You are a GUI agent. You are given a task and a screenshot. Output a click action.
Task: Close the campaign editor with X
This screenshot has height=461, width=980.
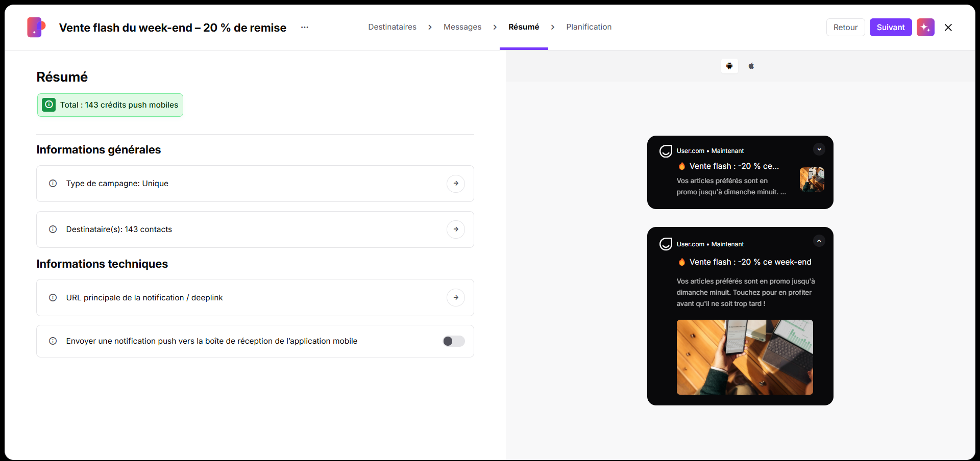948,28
